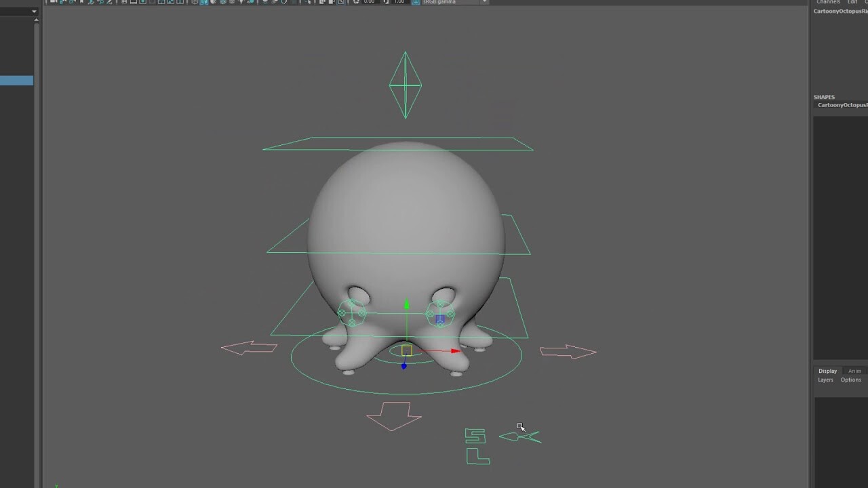Toggle the Grid display icon
Image resolution: width=868 pixels, height=488 pixels.
tap(125, 3)
